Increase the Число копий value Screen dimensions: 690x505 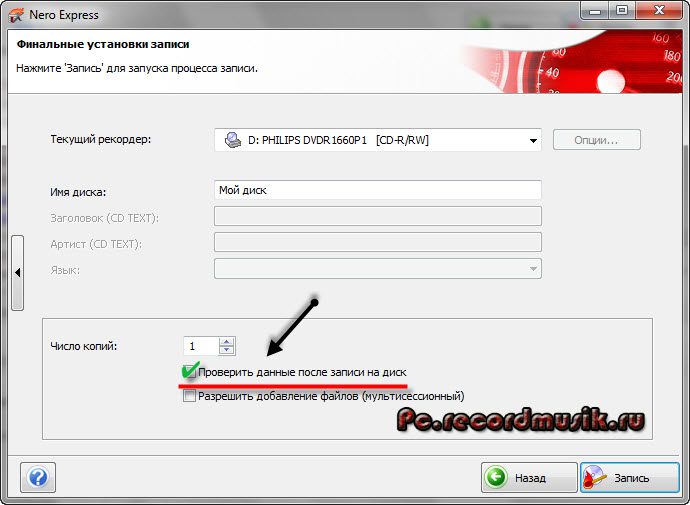tap(227, 342)
